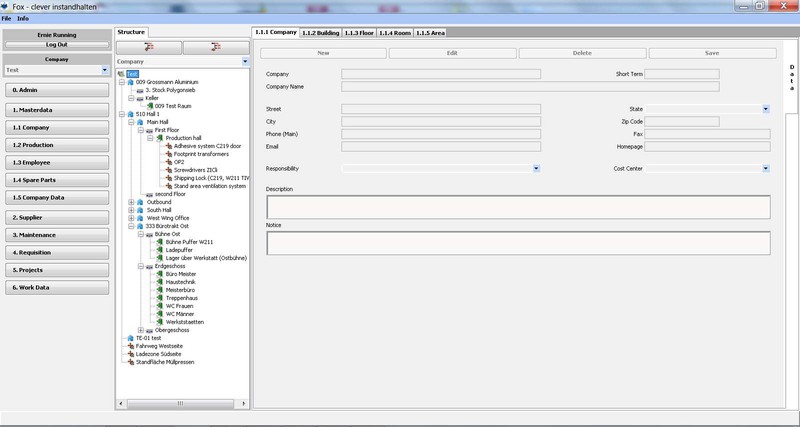800x427 pixels.
Task: Click the OP2 area icon
Action: (168, 162)
